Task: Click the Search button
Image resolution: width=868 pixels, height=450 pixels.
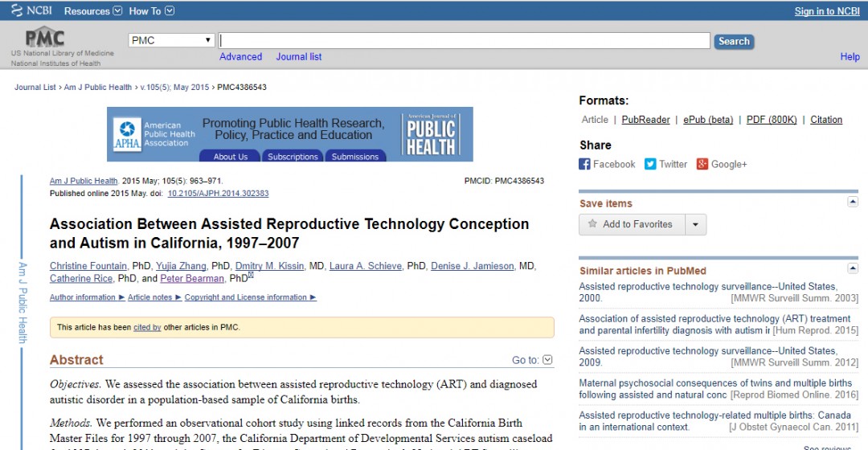Action: (x=733, y=41)
